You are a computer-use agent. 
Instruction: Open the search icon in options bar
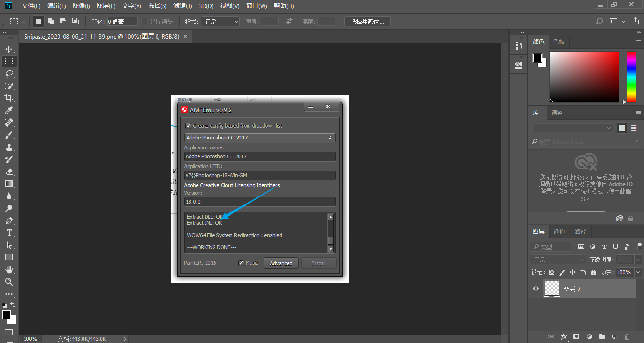599,21
